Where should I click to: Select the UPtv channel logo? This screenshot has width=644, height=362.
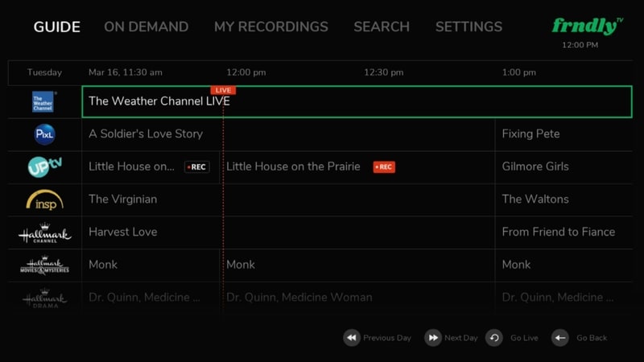point(45,167)
